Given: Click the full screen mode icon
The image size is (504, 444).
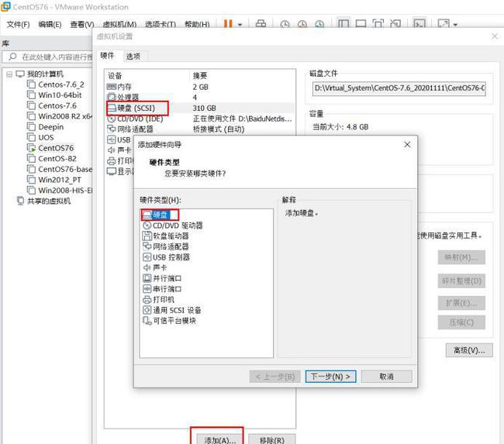Looking at the screenshot, I should (x=378, y=24).
